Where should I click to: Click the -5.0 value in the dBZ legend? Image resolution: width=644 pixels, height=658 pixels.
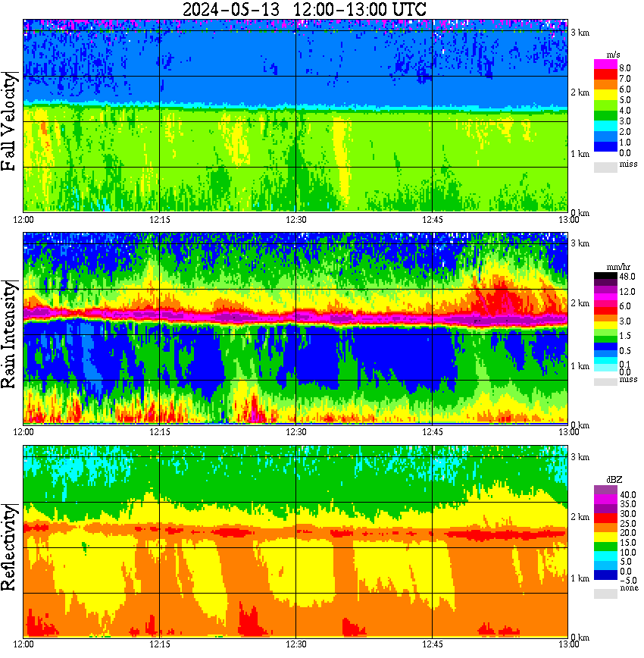pos(628,581)
